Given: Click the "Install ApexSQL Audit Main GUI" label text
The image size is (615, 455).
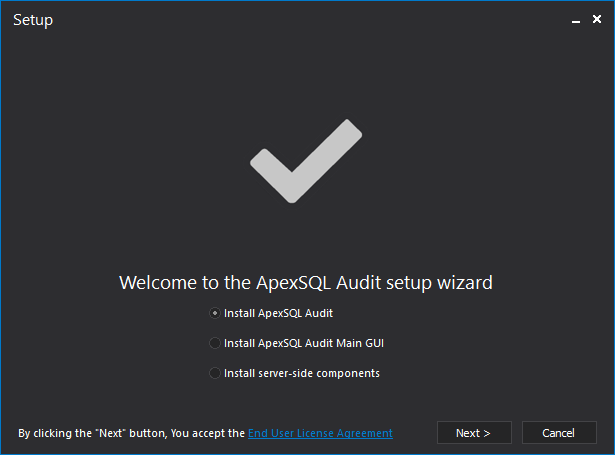Looking at the screenshot, I should coord(304,343).
